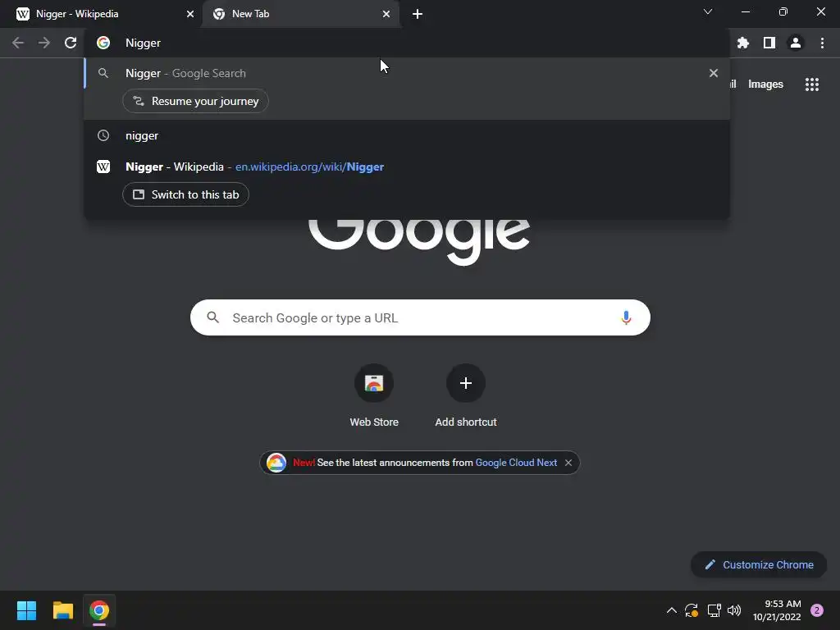Open the tab search chevron dropdown
Viewport: 840px width, 630px height.
click(x=708, y=11)
